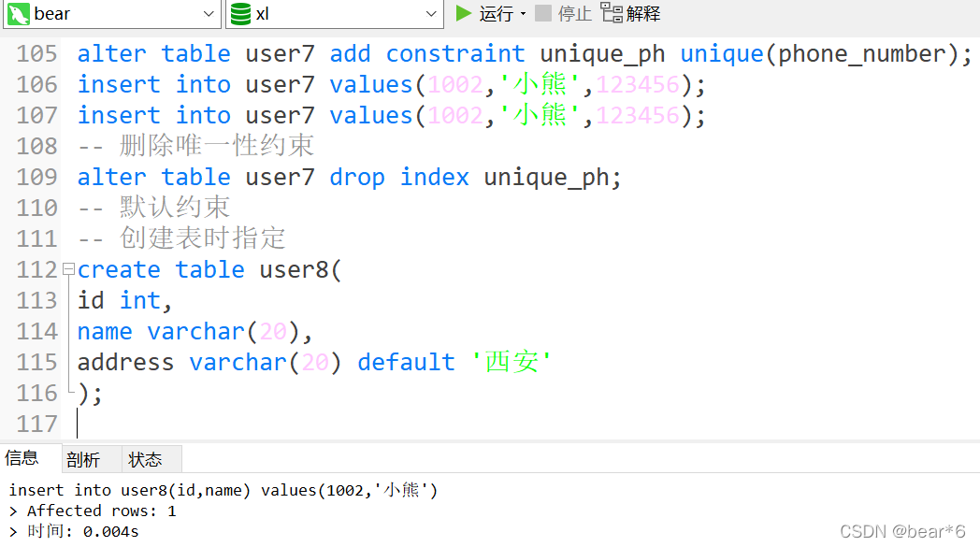Switch to the 信息 tab
Image resolution: width=980 pixels, height=547 pixels.
[x=22, y=458]
